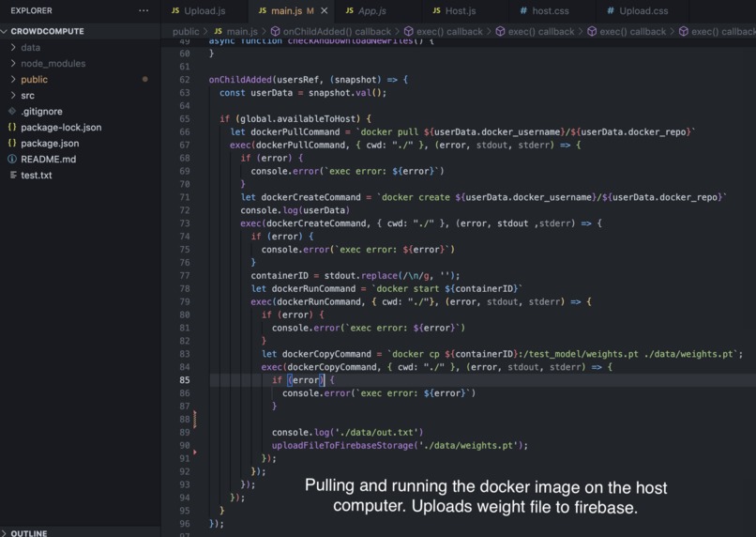Click the package-lock.json braces icon
The height and width of the screenshot is (537, 756).
pyautogui.click(x=12, y=127)
